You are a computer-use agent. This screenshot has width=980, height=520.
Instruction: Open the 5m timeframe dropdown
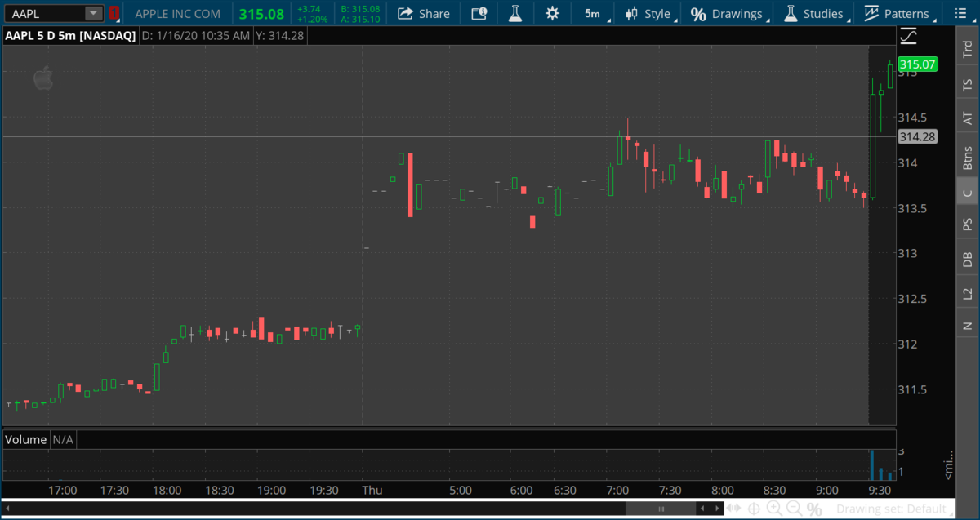[x=592, y=13]
